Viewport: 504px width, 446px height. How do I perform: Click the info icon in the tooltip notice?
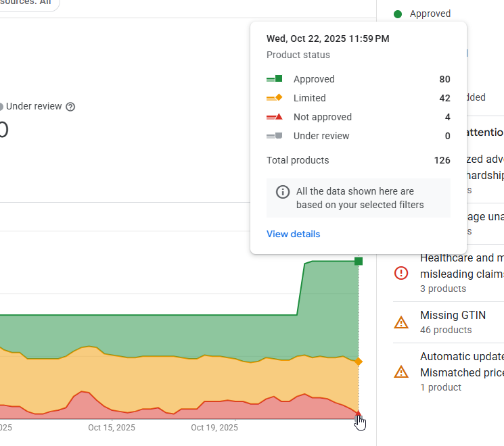coord(283,192)
